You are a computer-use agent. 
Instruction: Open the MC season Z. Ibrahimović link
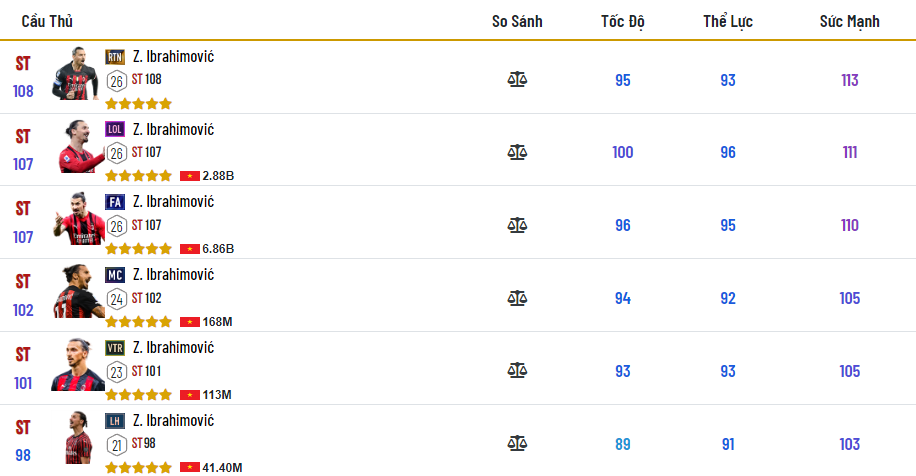[173, 275]
